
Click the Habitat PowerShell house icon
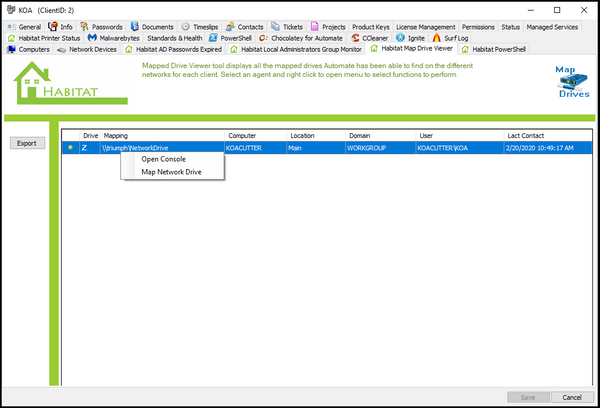[x=465, y=49]
